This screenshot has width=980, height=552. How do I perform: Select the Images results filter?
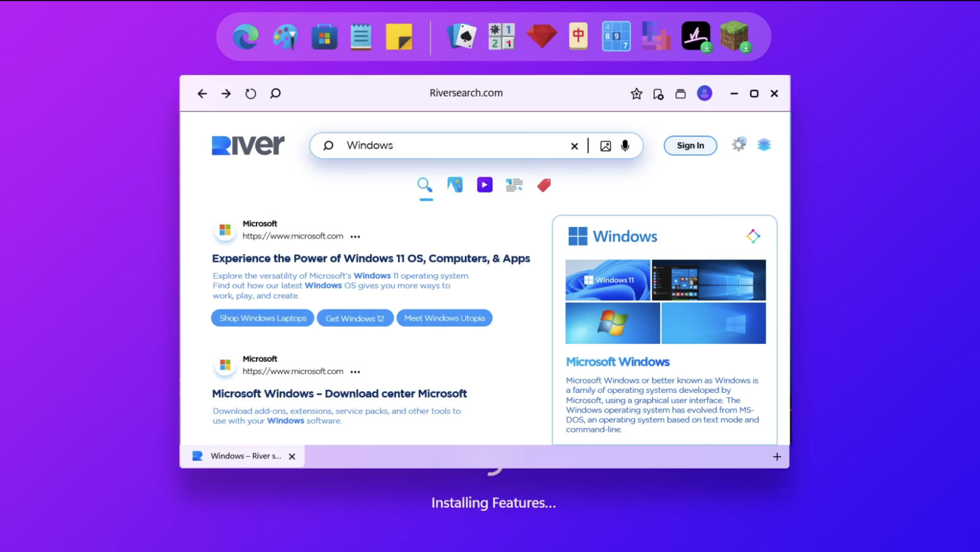(455, 184)
